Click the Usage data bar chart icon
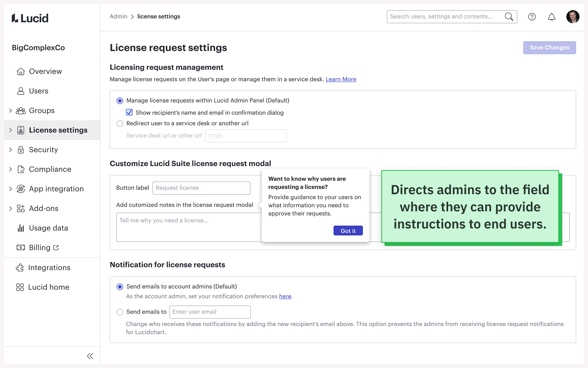This screenshot has height=368, width=588. (21, 228)
